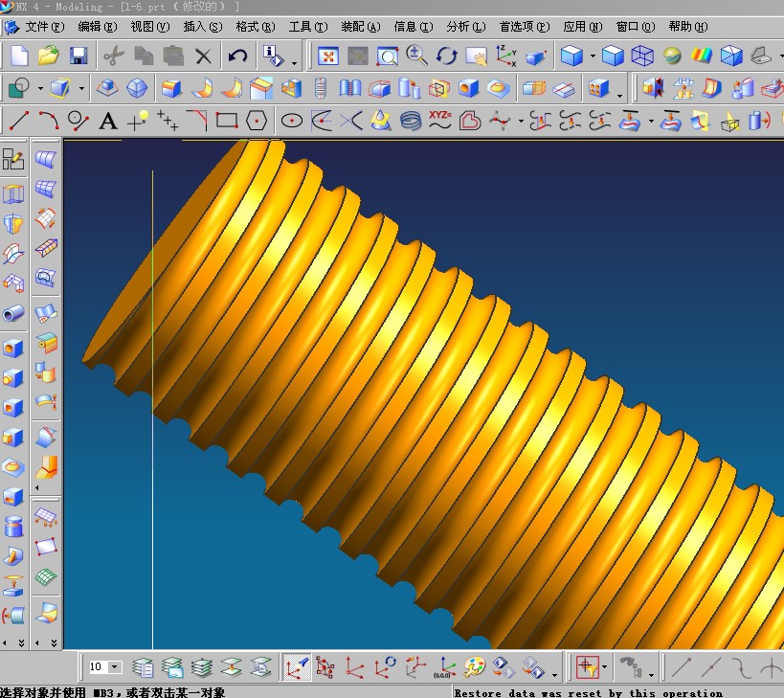This screenshot has width=784, height=698.
Task: Open the 帮助(H) menu
Action: (x=688, y=27)
